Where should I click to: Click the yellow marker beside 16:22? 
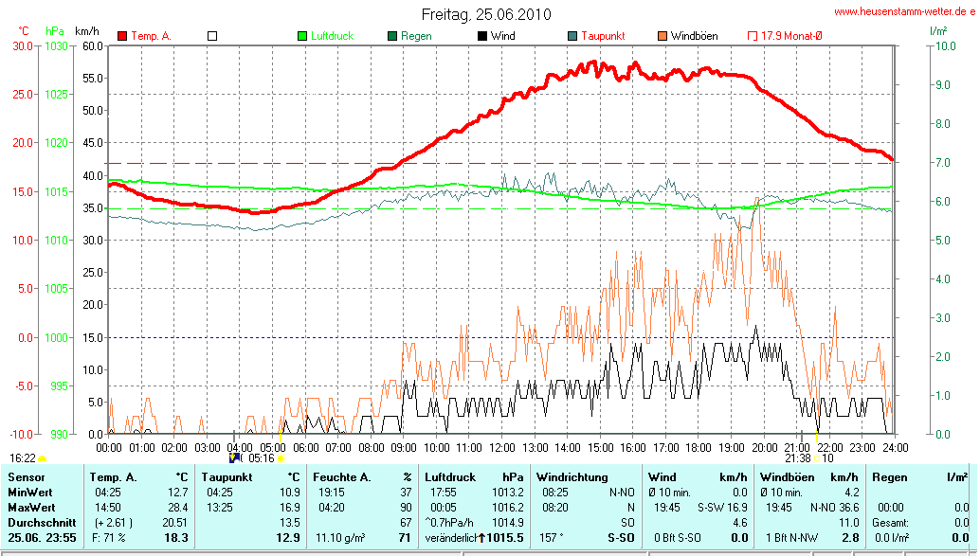pyautogui.click(x=43, y=458)
